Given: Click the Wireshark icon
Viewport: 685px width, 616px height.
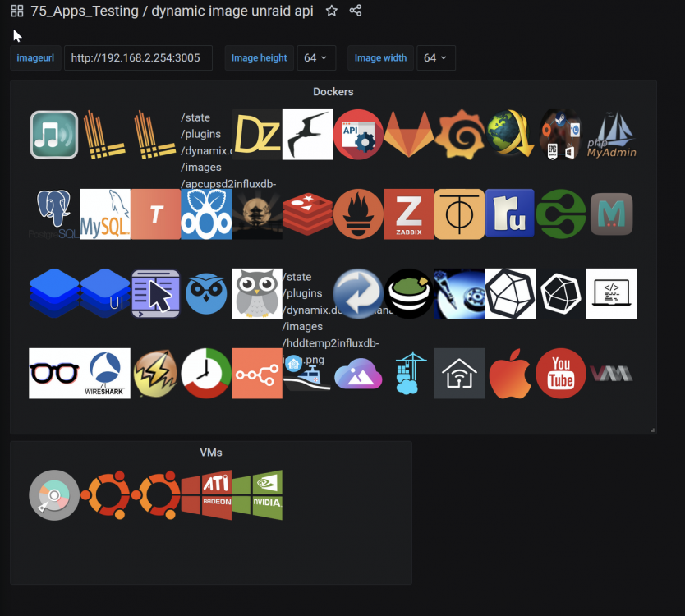Looking at the screenshot, I should coord(105,374).
